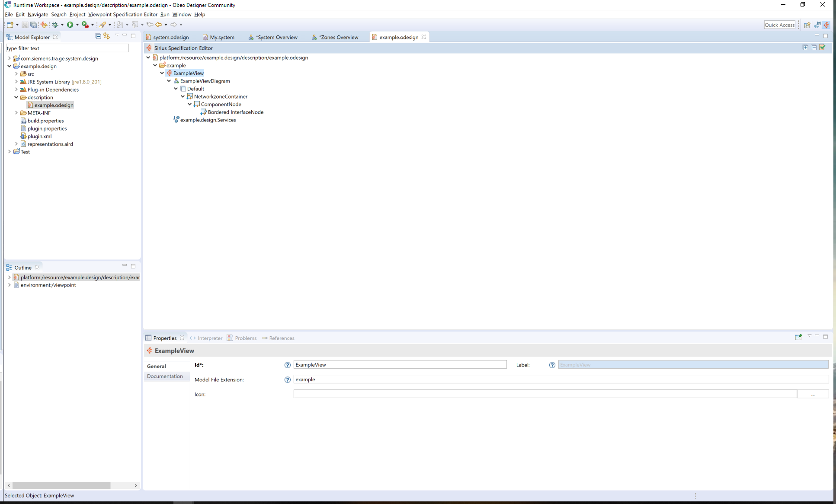Expand the src folder node
The height and width of the screenshot is (504, 836).
click(x=16, y=74)
